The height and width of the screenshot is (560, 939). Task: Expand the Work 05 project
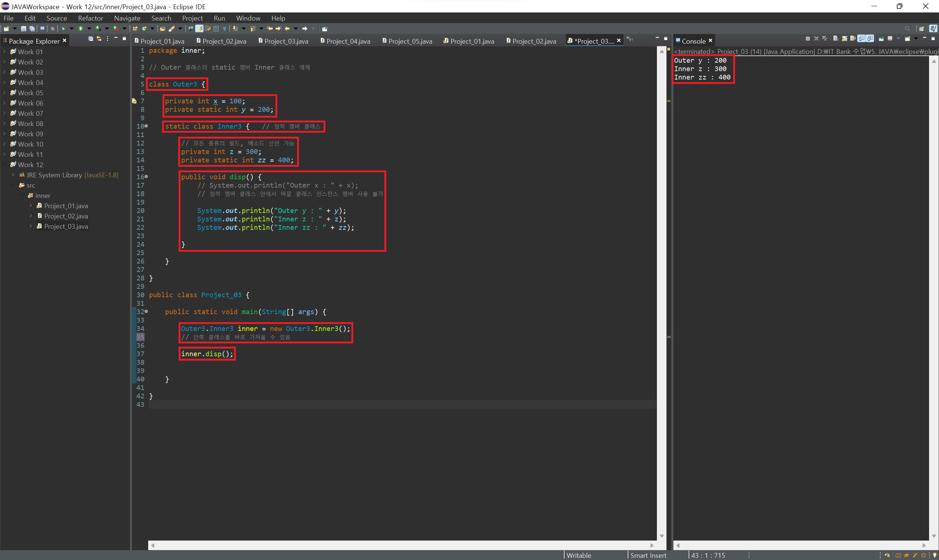[x=4, y=92]
